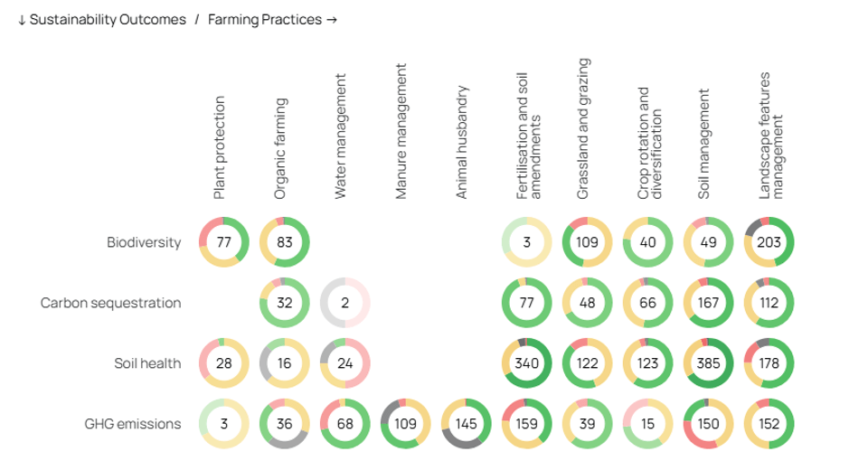Open the GHG emissions Manure management donut
Image resolution: width=868 pixels, height=461 pixels.
405,424
